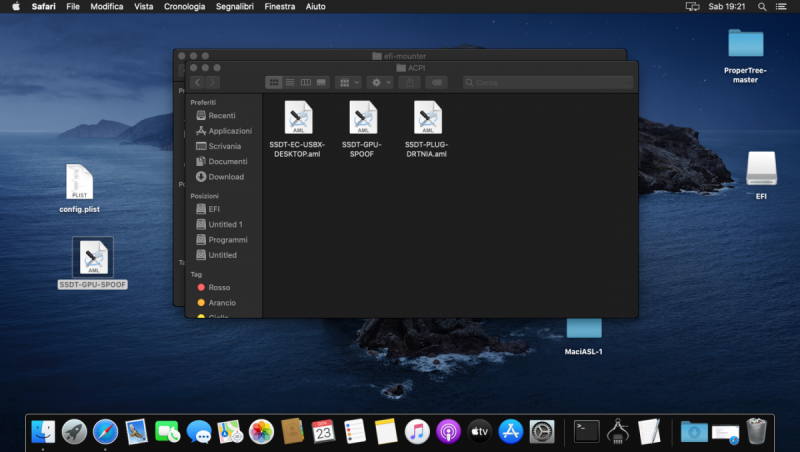The image size is (800, 452).
Task: Select SSDT-PLUG-DRTNIA.aml in the ACPI folder
Action: coord(427,119)
